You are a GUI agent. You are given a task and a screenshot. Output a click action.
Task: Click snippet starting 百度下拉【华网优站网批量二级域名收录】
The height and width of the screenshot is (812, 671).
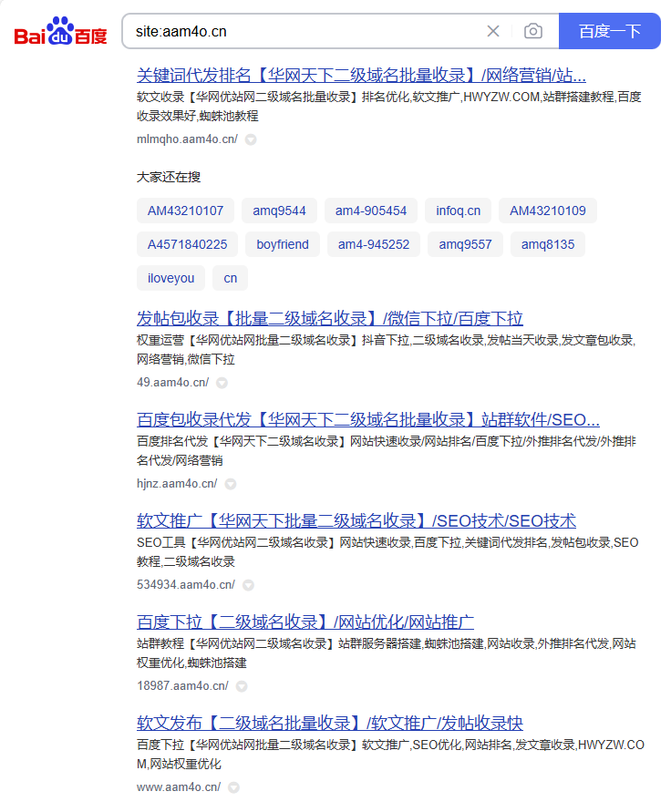pyautogui.click(x=391, y=754)
